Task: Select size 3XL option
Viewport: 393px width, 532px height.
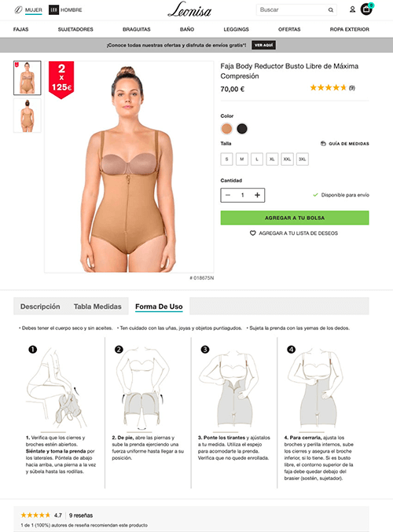Action: tap(302, 159)
